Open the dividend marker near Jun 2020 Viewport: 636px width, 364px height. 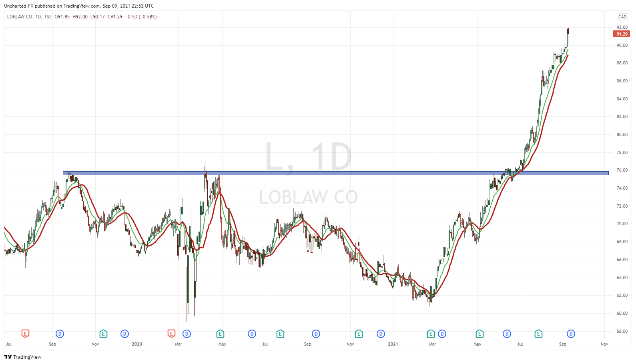pyautogui.click(x=252, y=334)
